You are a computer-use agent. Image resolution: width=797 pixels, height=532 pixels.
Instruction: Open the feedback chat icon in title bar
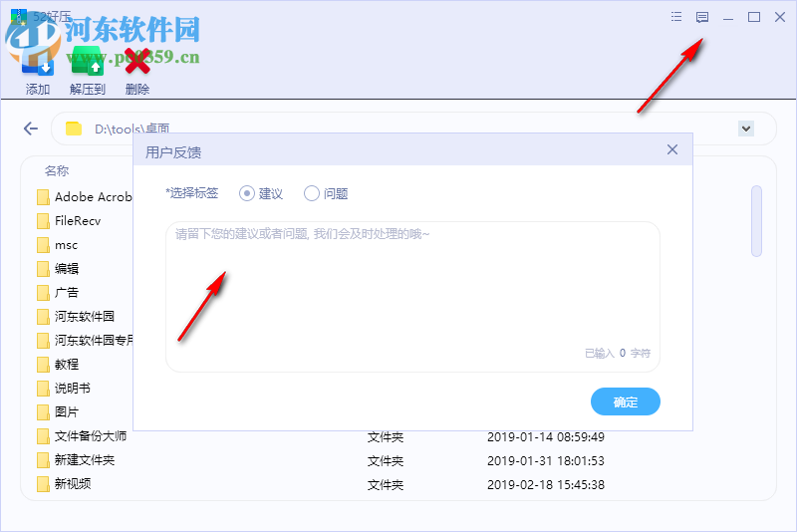[x=702, y=17]
